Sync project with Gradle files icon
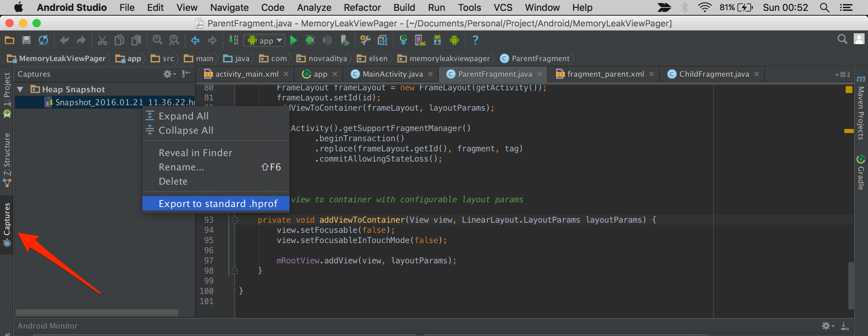 (403, 40)
